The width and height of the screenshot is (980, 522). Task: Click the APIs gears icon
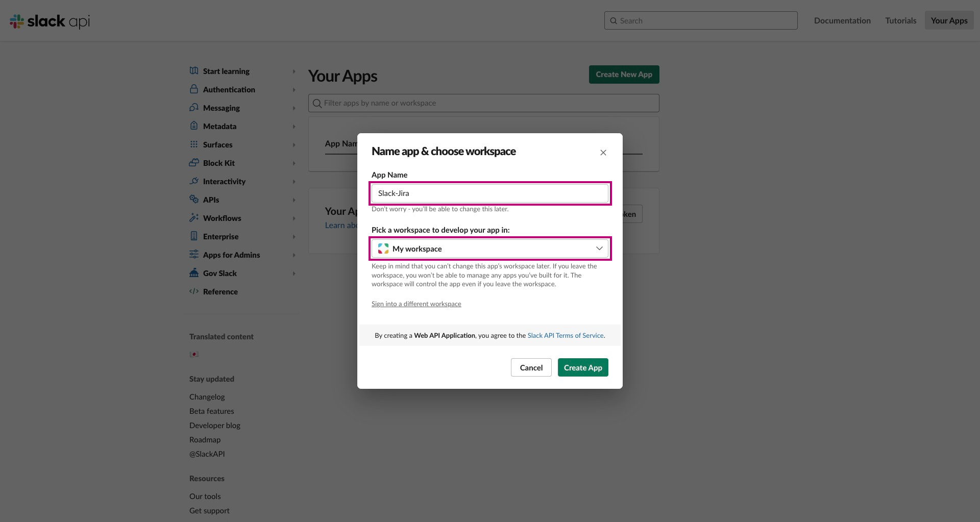[194, 199]
